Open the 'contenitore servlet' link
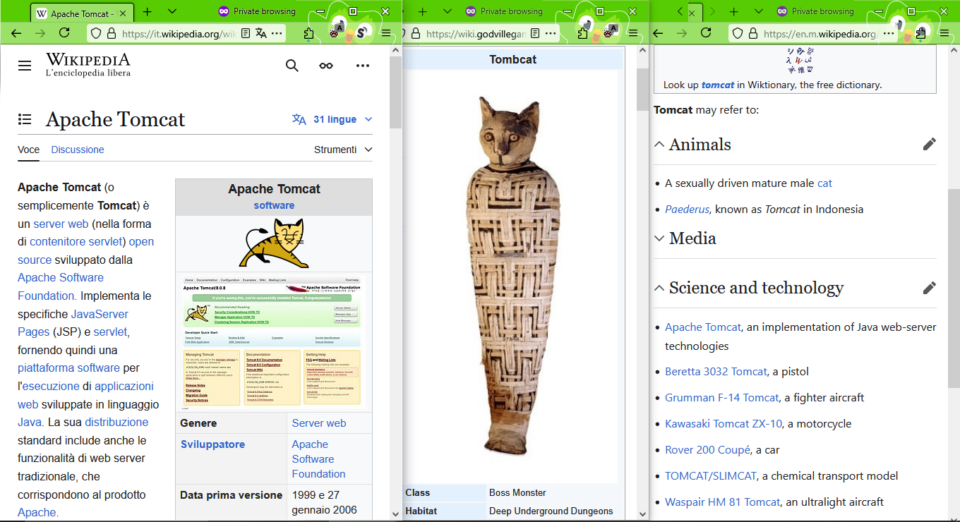Image resolution: width=960 pixels, height=522 pixels. (76, 242)
